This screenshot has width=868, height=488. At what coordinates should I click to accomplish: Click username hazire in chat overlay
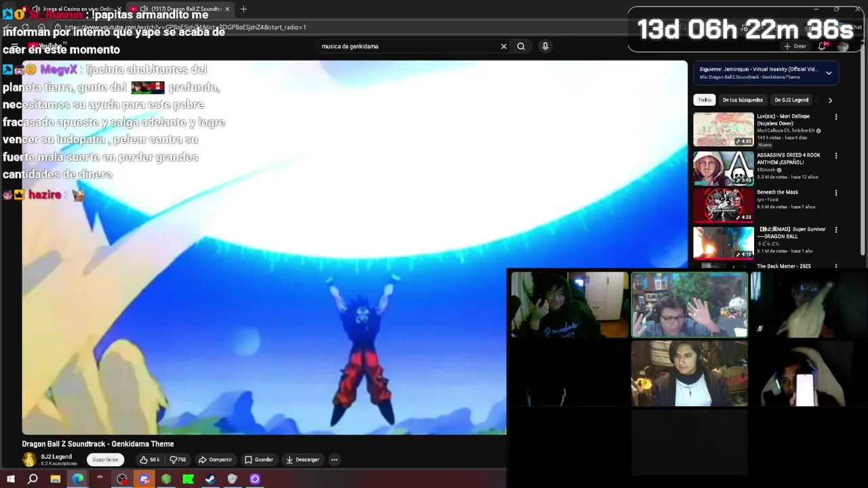(x=45, y=195)
